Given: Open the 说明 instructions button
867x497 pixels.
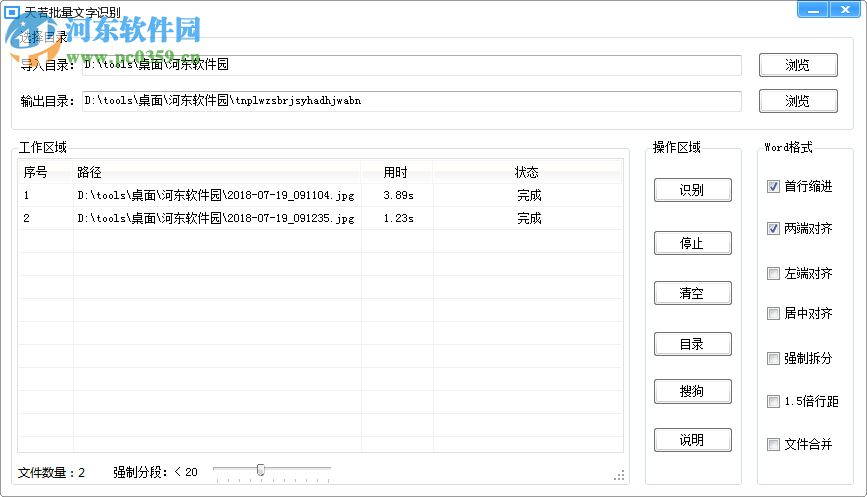Looking at the screenshot, I should pyautogui.click(x=692, y=440).
